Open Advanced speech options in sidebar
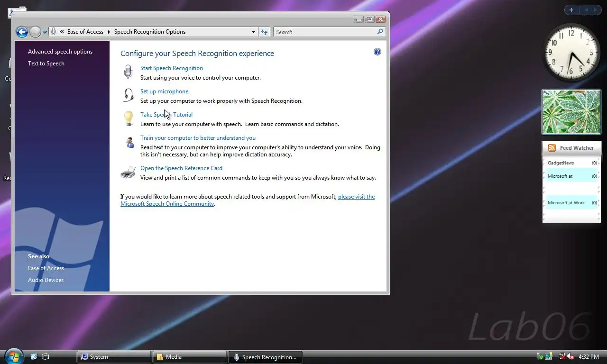 coord(60,52)
